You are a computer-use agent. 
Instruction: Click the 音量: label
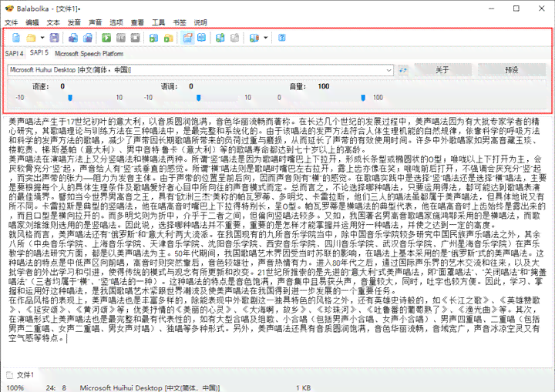(298, 86)
